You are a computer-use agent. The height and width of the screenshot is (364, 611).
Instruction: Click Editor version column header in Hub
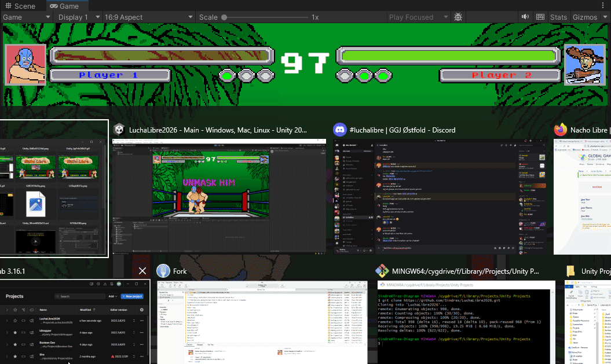point(119,310)
